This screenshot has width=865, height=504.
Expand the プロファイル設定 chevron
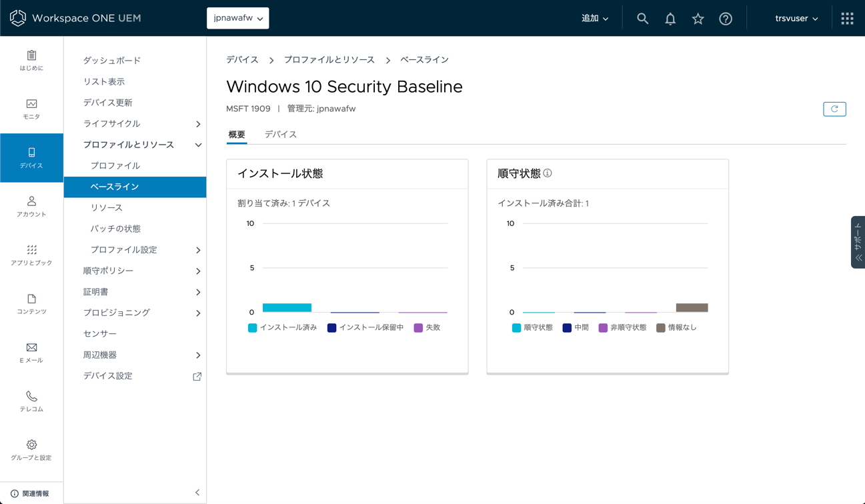tap(198, 250)
